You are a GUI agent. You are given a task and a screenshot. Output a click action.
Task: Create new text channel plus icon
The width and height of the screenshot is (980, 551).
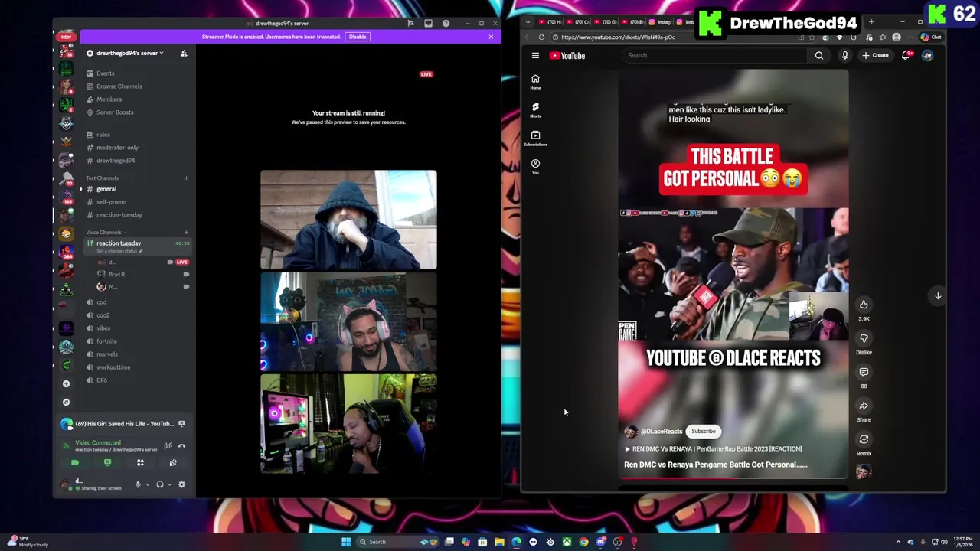[x=186, y=178]
